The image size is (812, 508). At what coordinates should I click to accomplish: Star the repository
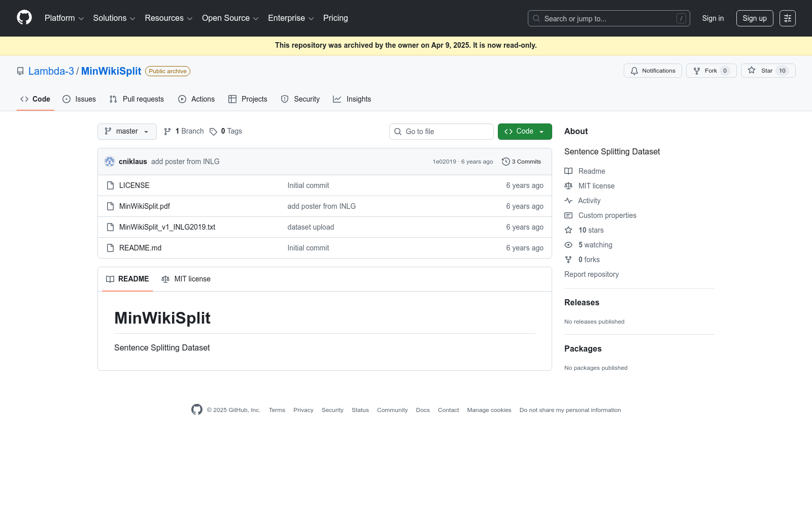click(768, 71)
